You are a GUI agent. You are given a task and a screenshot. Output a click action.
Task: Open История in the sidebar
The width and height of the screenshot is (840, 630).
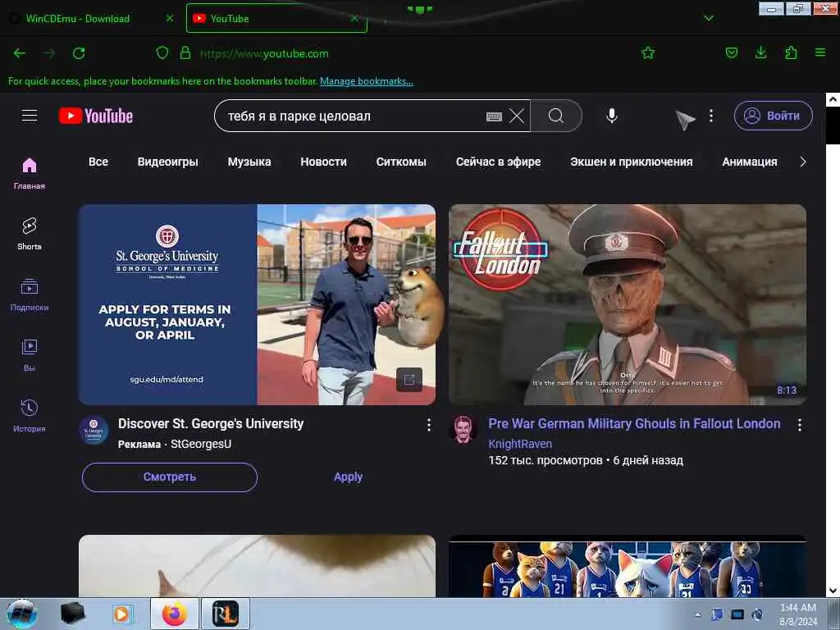(30, 416)
